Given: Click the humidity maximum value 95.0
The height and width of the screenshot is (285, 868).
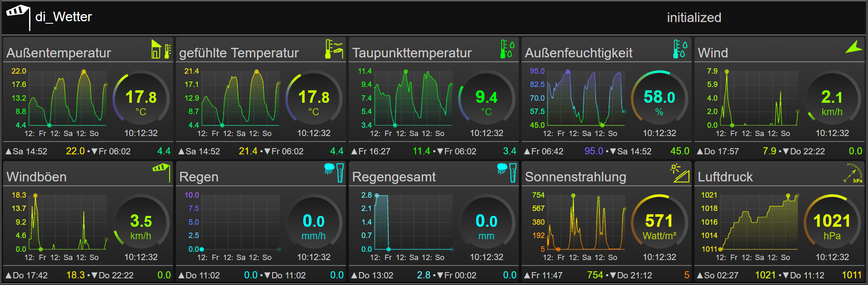Looking at the screenshot, I should click(x=594, y=151).
